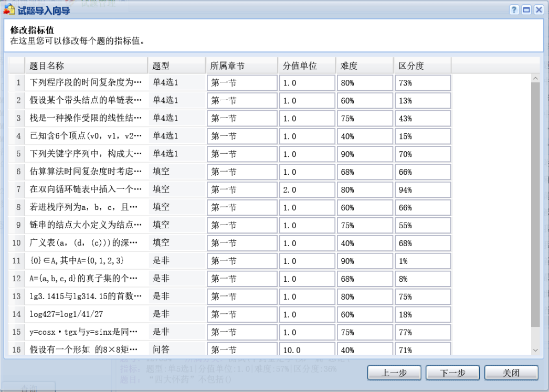Click the help question mark icon

click(x=514, y=10)
